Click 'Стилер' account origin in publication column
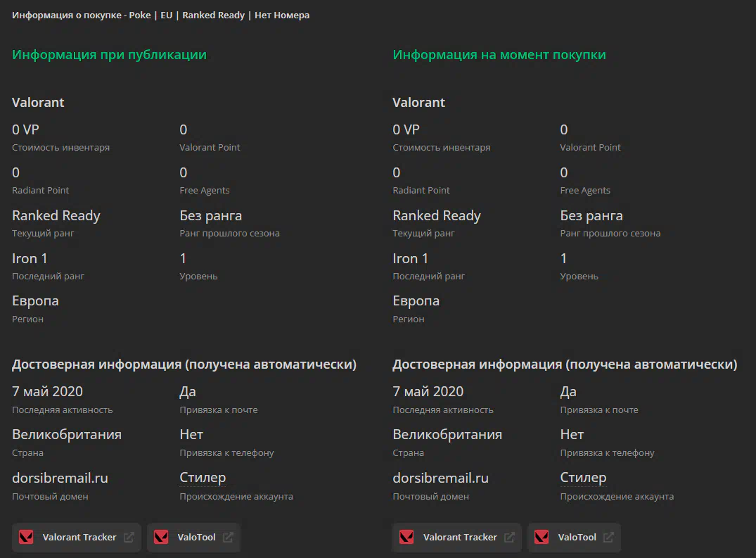The width and height of the screenshot is (756, 558). pyautogui.click(x=203, y=478)
